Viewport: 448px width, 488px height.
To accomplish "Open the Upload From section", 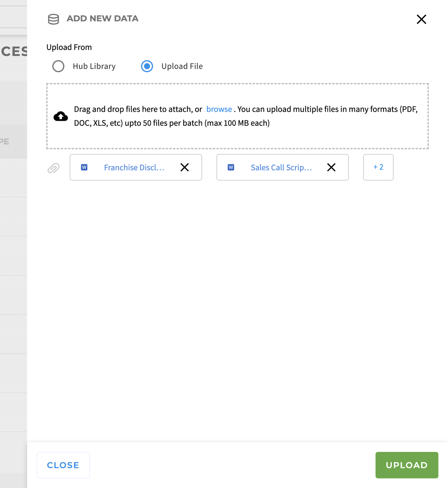I will [69, 47].
